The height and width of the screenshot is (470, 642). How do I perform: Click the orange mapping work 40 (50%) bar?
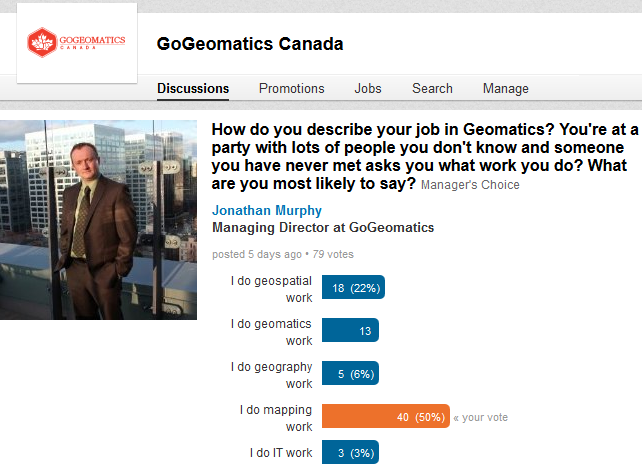point(385,417)
